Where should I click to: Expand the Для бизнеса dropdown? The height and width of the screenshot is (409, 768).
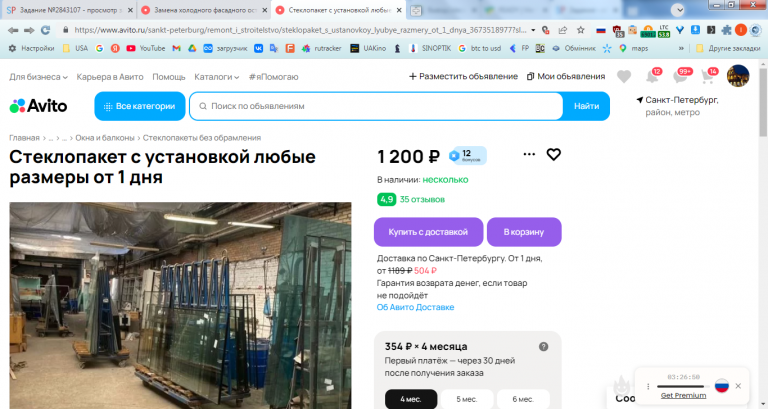click(38, 77)
